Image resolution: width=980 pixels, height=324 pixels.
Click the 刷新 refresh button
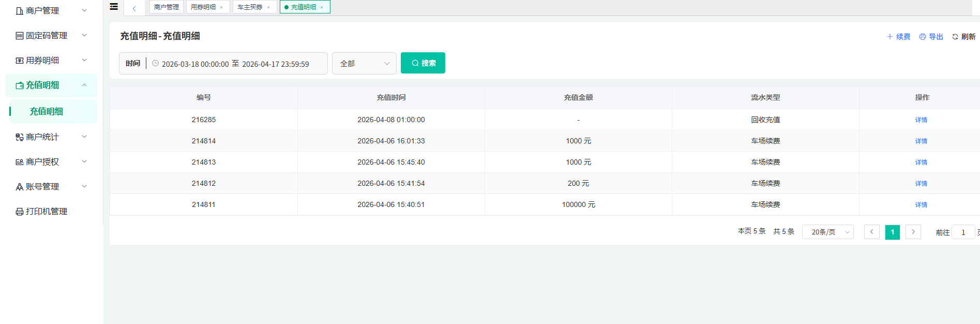[964, 37]
